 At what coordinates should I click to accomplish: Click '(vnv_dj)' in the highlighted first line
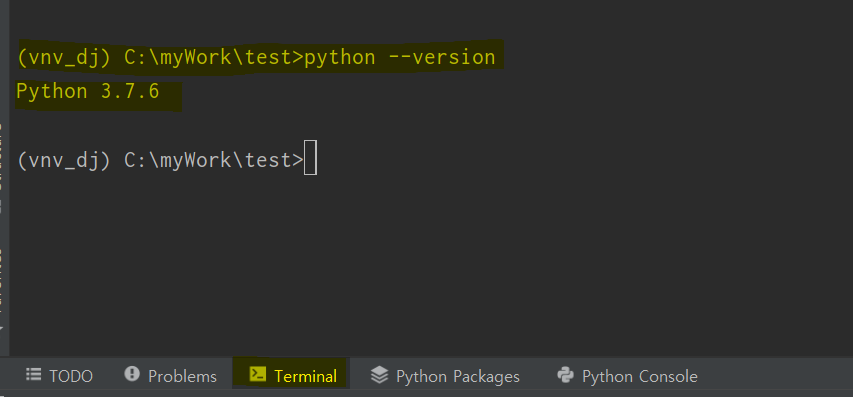[x=64, y=58]
